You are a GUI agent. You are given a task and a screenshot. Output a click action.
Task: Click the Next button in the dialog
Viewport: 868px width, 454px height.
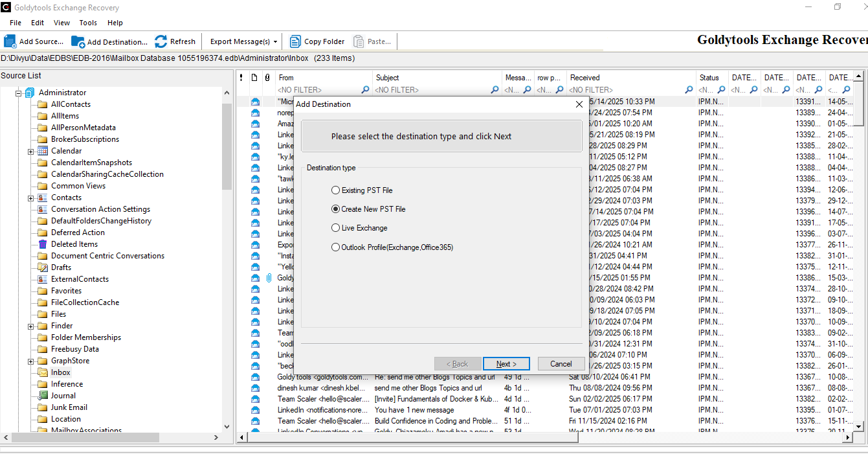pyautogui.click(x=506, y=364)
